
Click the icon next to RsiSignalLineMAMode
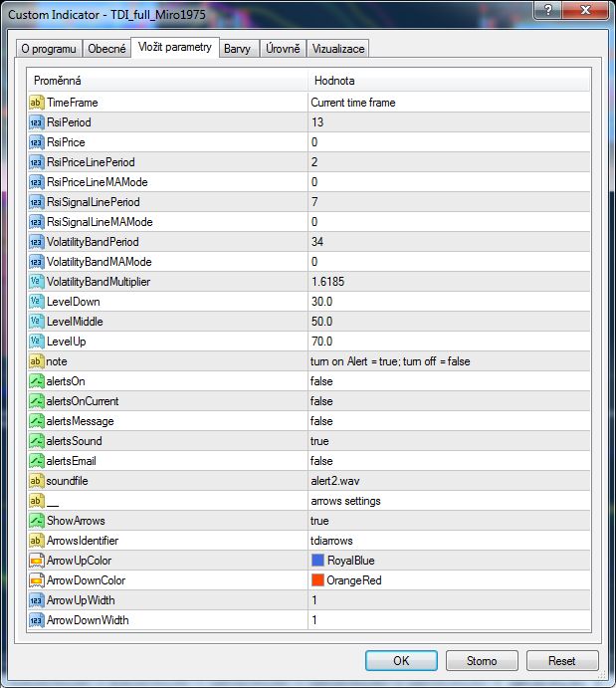[37, 222]
